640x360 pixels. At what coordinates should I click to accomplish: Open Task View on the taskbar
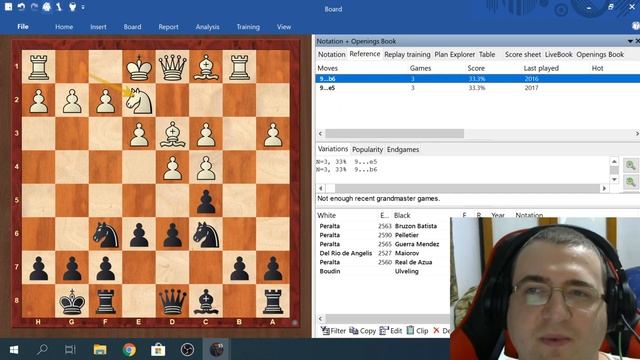[x=70, y=350]
